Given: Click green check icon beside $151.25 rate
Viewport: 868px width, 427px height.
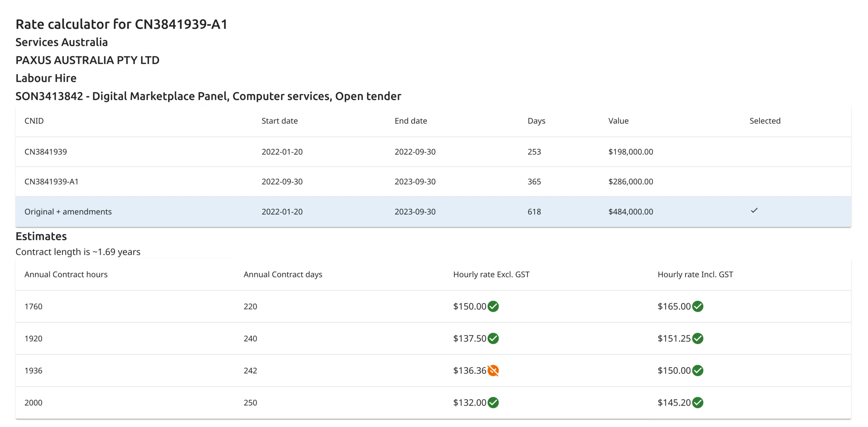Looking at the screenshot, I should [x=697, y=338].
